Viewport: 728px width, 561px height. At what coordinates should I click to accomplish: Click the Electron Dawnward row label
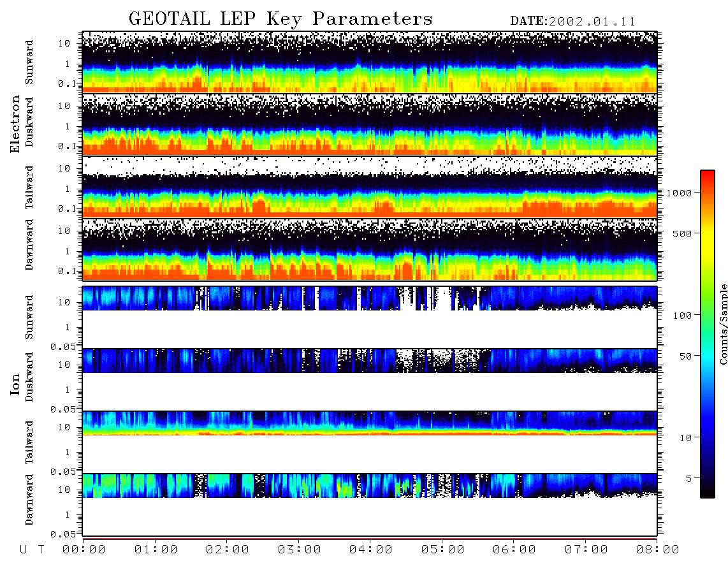coord(29,245)
